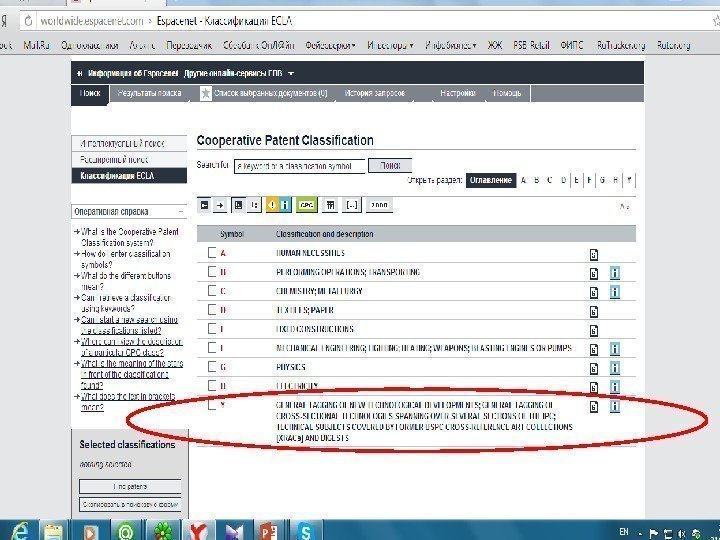
Task: Check the box for MECHANICAL ENGINEERING row
Action: coord(212,348)
